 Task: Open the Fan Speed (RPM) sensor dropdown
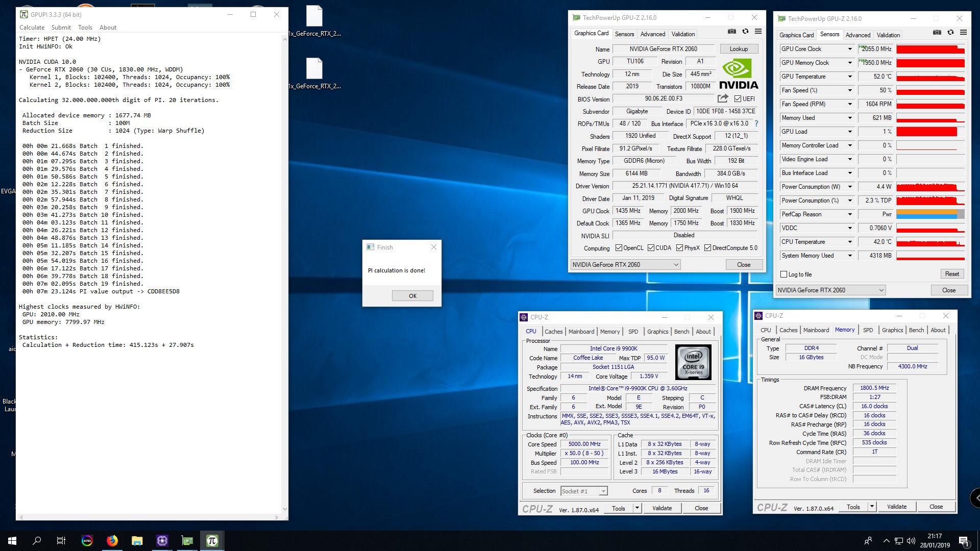coord(850,104)
